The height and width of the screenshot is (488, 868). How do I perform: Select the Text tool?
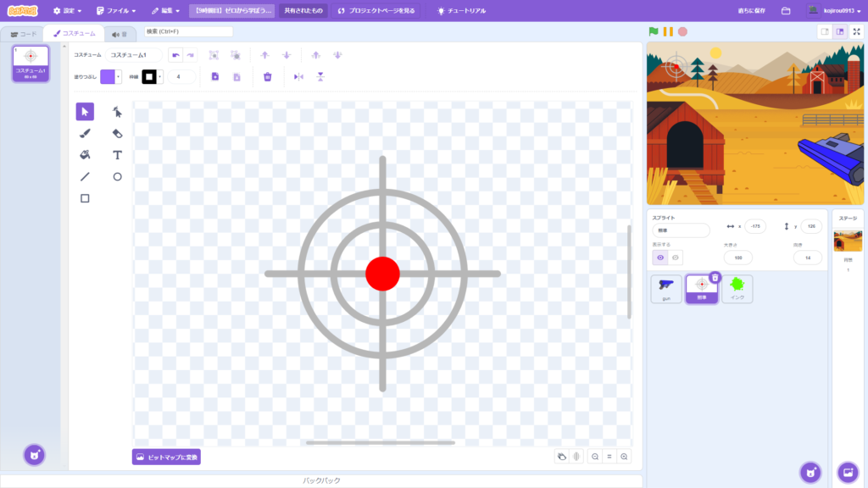[117, 155]
